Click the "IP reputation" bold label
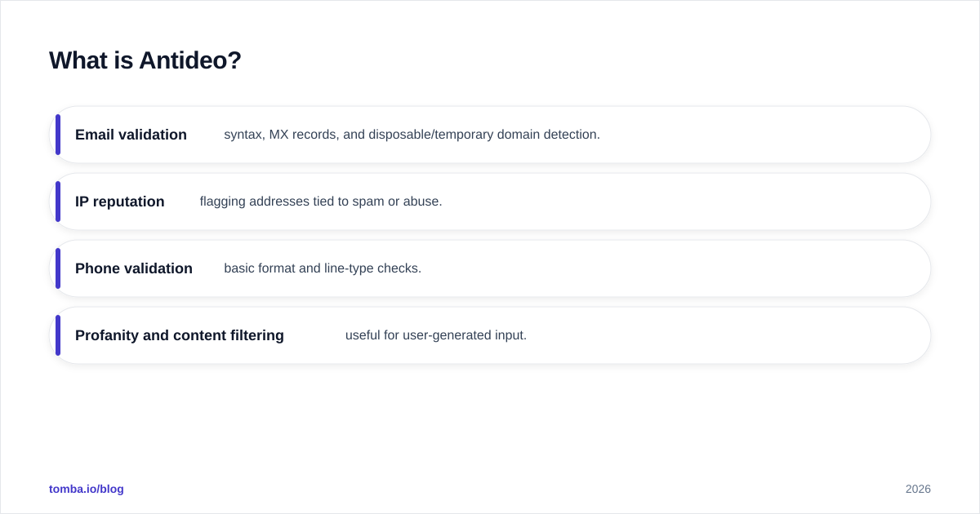The height and width of the screenshot is (514, 980). click(x=120, y=202)
